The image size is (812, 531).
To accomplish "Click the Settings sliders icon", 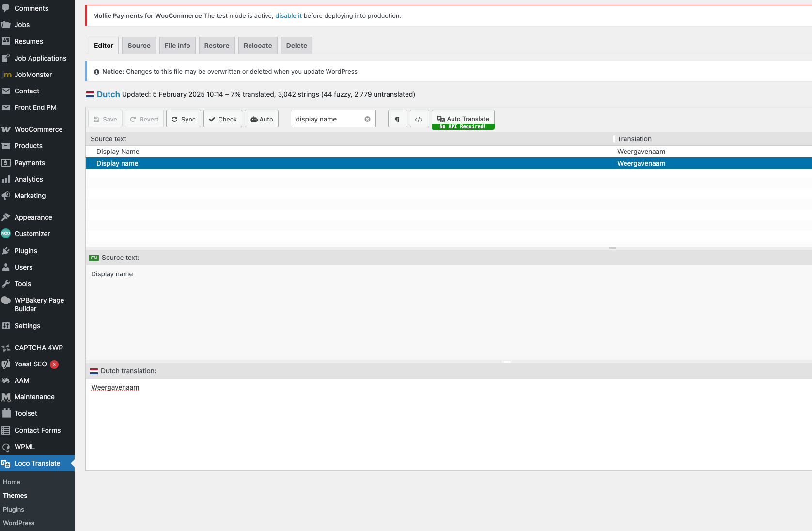I will [x=6, y=326].
